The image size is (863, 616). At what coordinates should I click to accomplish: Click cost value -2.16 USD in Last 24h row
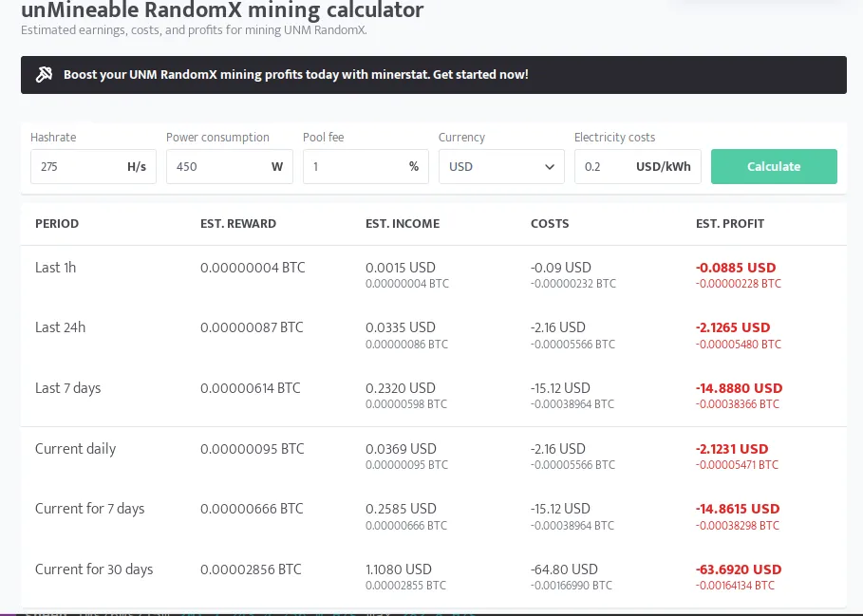pos(558,327)
